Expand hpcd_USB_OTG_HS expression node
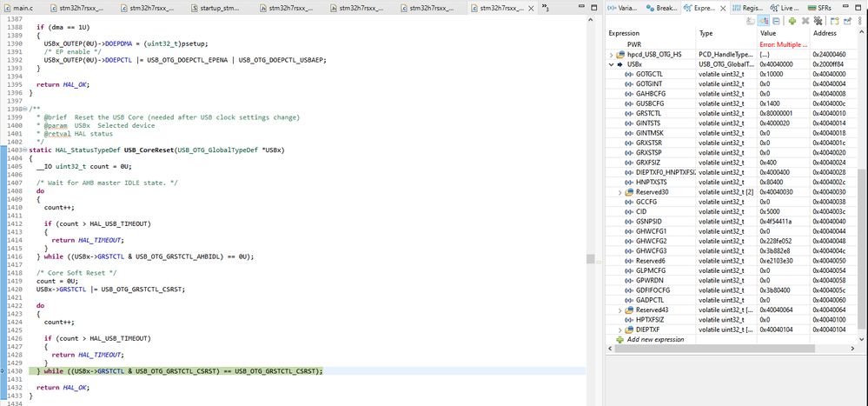 coord(611,55)
